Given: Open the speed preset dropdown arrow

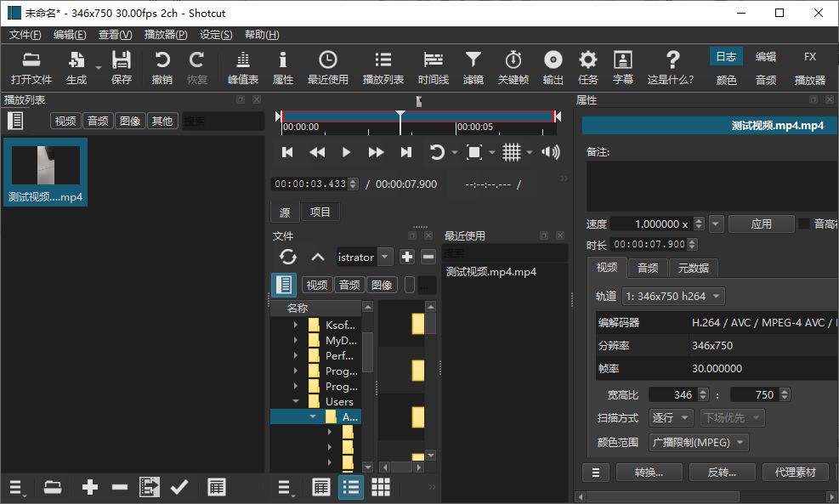Looking at the screenshot, I should coord(716,224).
